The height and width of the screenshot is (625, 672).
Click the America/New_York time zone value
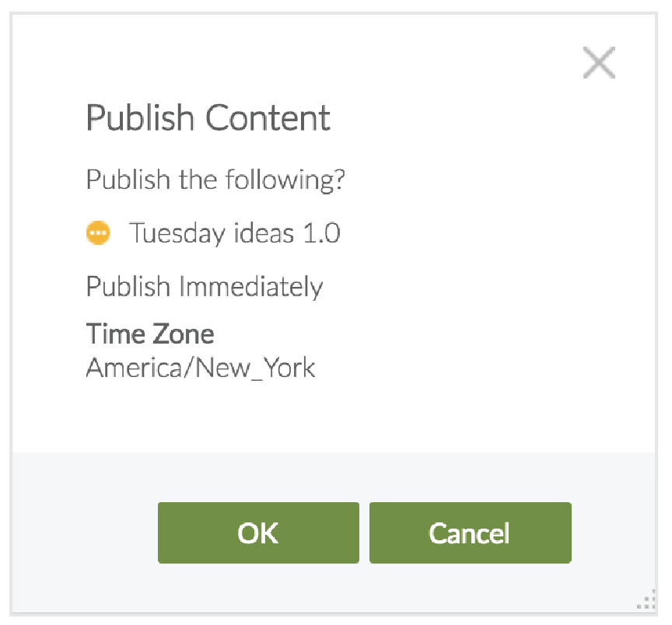point(200,367)
